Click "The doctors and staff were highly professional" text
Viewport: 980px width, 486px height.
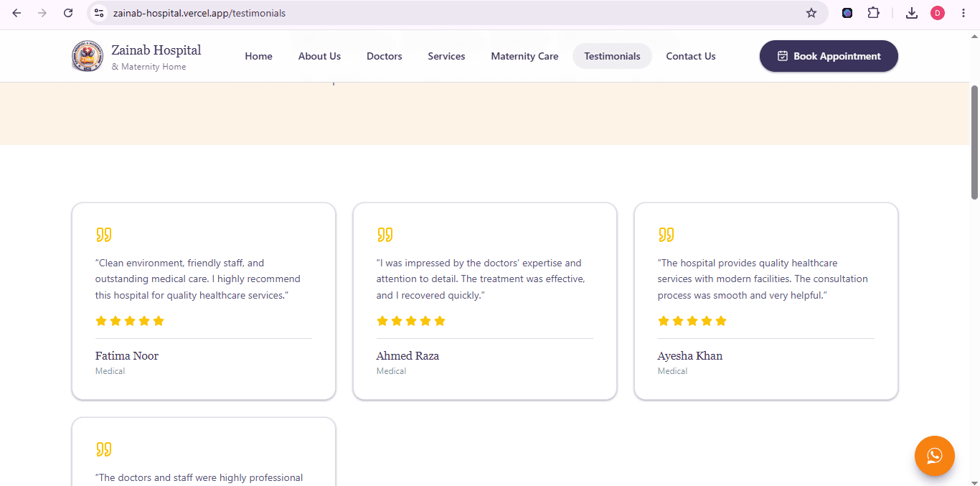[199, 478]
